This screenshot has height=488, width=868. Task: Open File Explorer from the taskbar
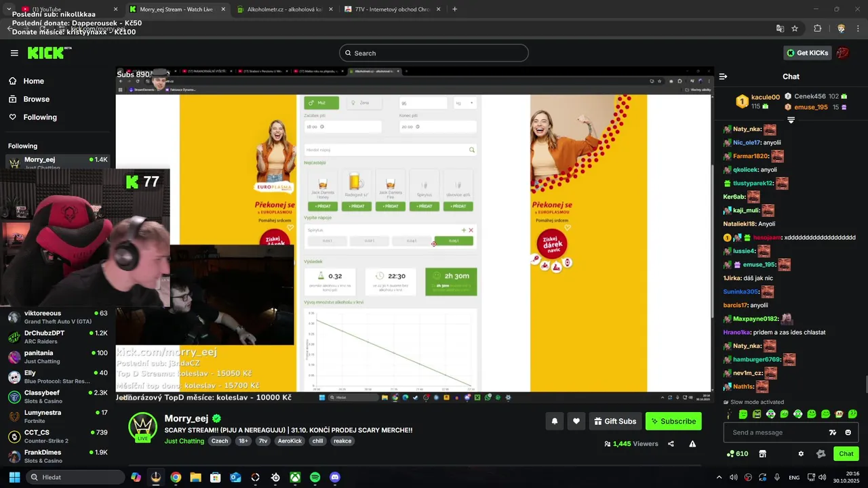pyautogui.click(x=195, y=477)
